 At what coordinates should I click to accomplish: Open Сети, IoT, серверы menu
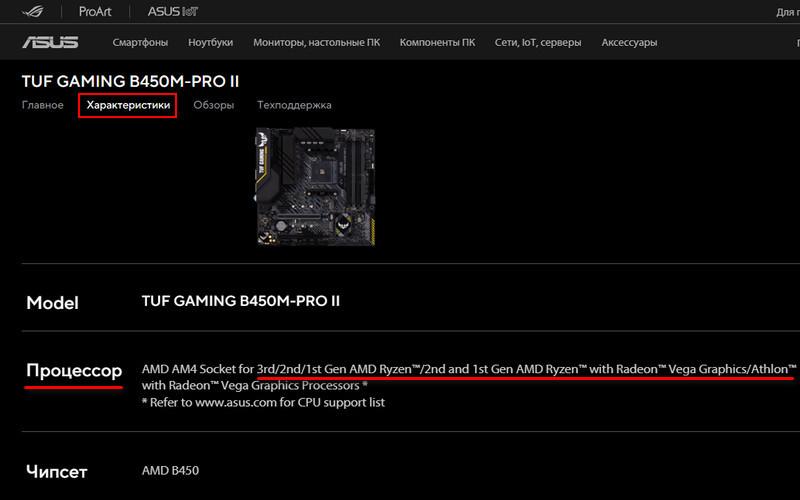click(538, 42)
